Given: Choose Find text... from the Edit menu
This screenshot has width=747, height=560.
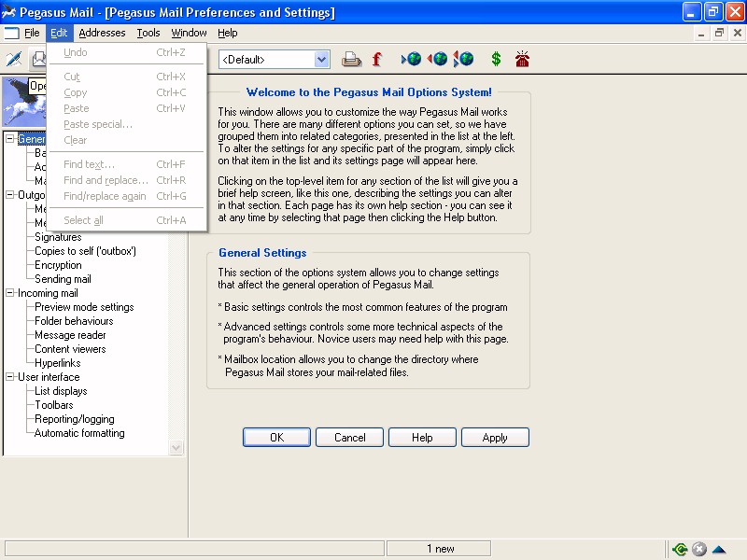Looking at the screenshot, I should point(127,164).
